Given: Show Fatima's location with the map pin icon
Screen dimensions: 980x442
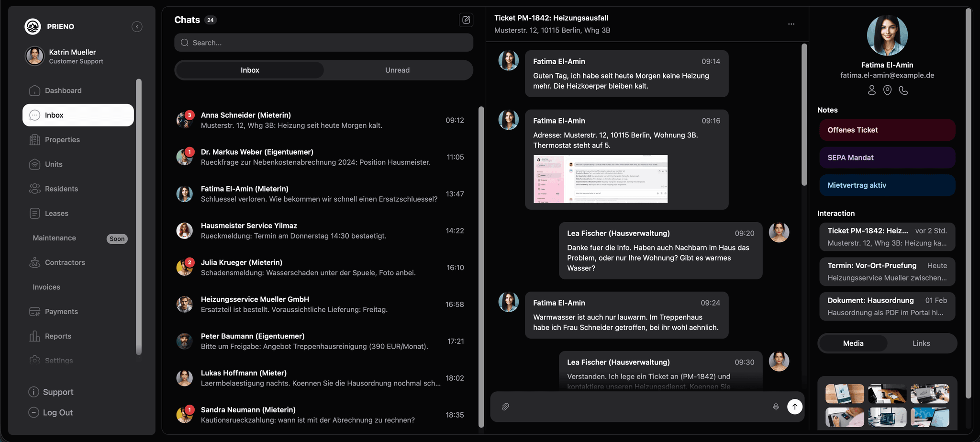Looking at the screenshot, I should (887, 90).
